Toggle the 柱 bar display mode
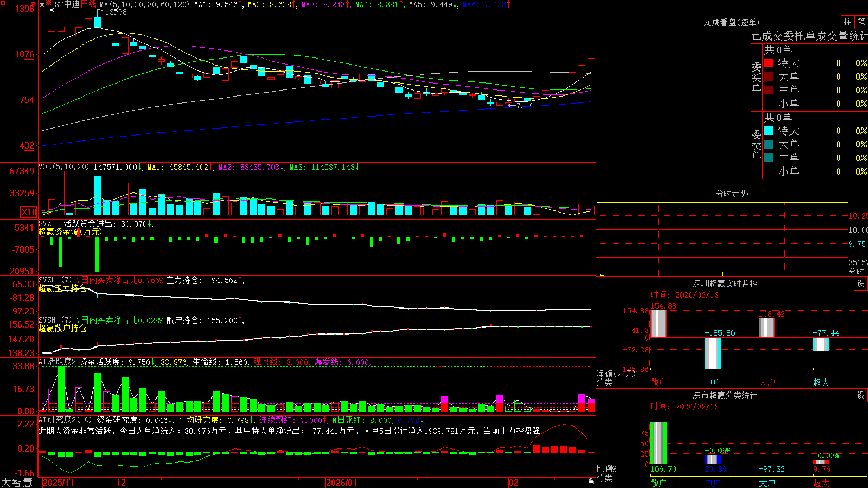This screenshot has height=488, width=868. click(847, 22)
